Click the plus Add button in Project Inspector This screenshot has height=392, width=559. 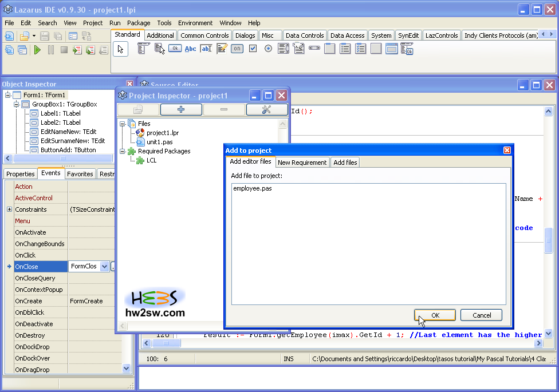181,109
